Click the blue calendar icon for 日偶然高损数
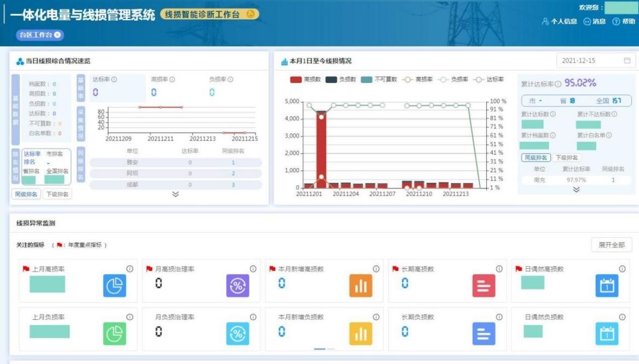The width and height of the screenshot is (639, 364). (x=607, y=286)
